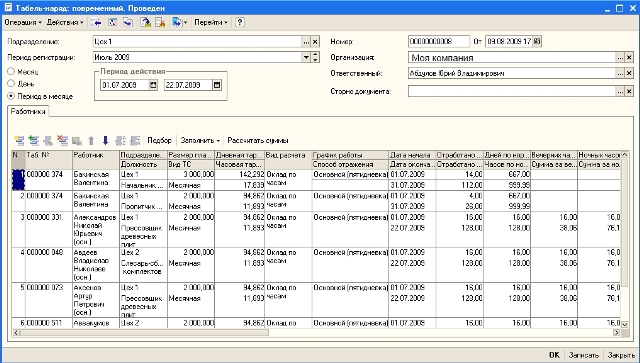
Task: Select the Период в месяце radio button
Action: click(x=11, y=96)
